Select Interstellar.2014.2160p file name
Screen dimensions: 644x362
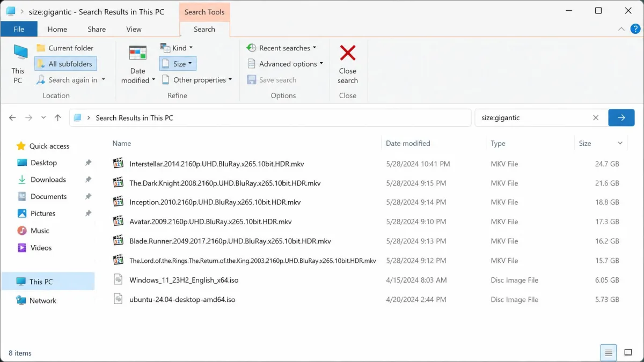coord(217,164)
